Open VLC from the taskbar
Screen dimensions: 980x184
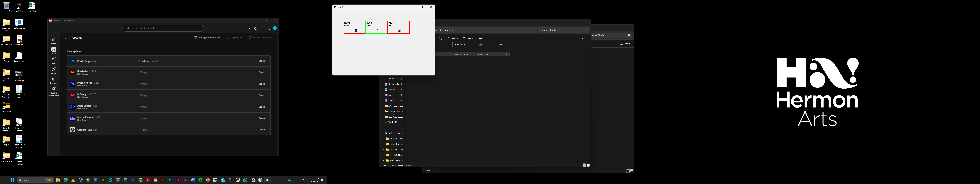73,180
